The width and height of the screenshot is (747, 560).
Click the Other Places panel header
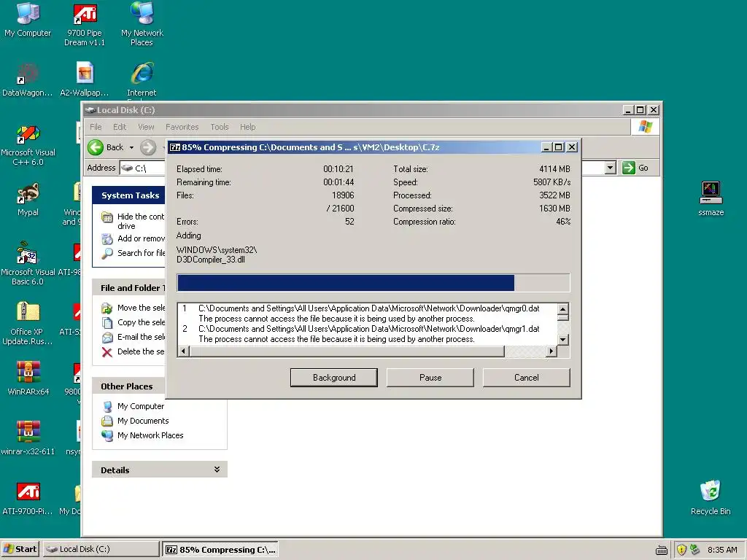tap(128, 386)
